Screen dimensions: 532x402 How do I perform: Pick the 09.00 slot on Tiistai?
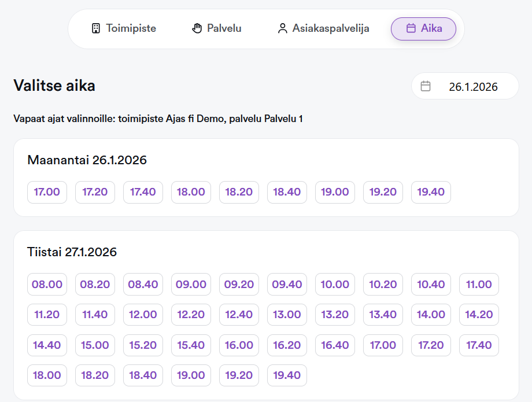tap(191, 284)
